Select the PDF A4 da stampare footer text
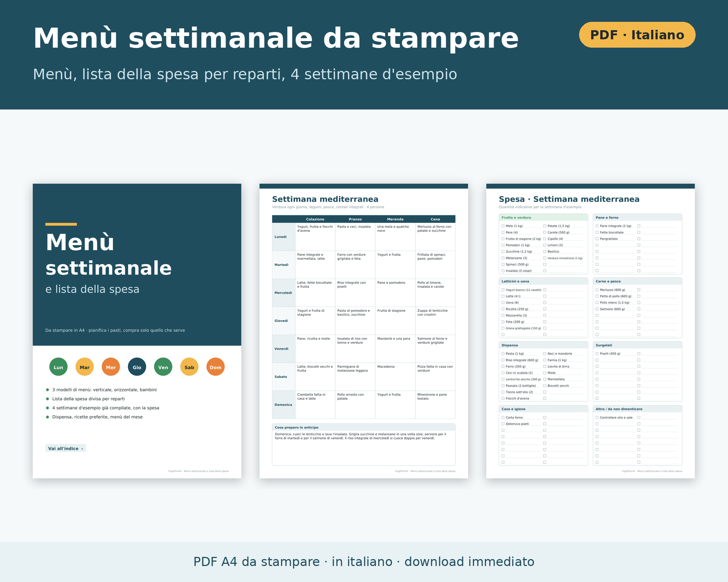This screenshot has height=582, width=728. click(364, 562)
